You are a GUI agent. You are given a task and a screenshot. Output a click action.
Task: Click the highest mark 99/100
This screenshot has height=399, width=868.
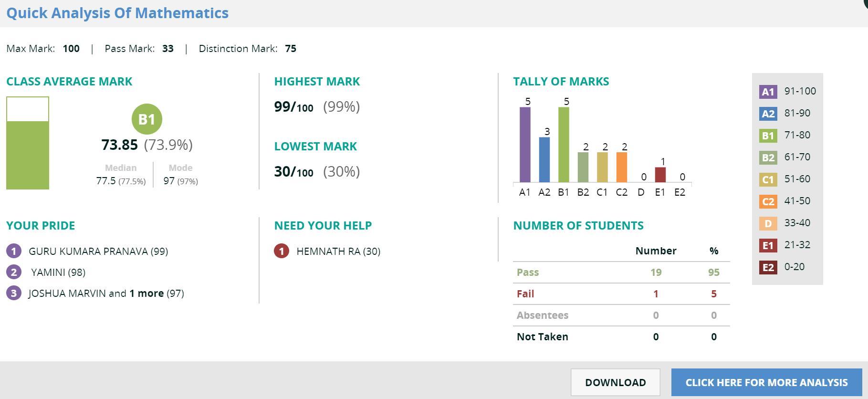(x=293, y=107)
